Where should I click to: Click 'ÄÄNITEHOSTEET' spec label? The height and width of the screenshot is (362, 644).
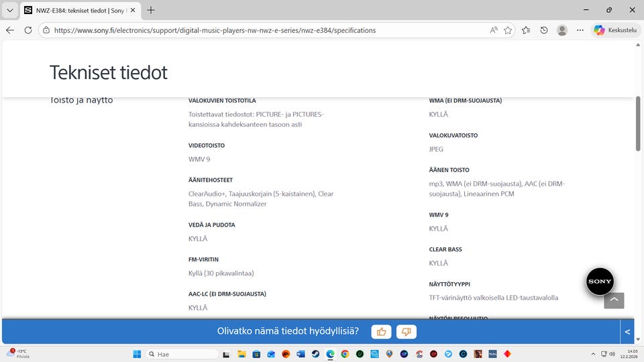click(x=211, y=180)
